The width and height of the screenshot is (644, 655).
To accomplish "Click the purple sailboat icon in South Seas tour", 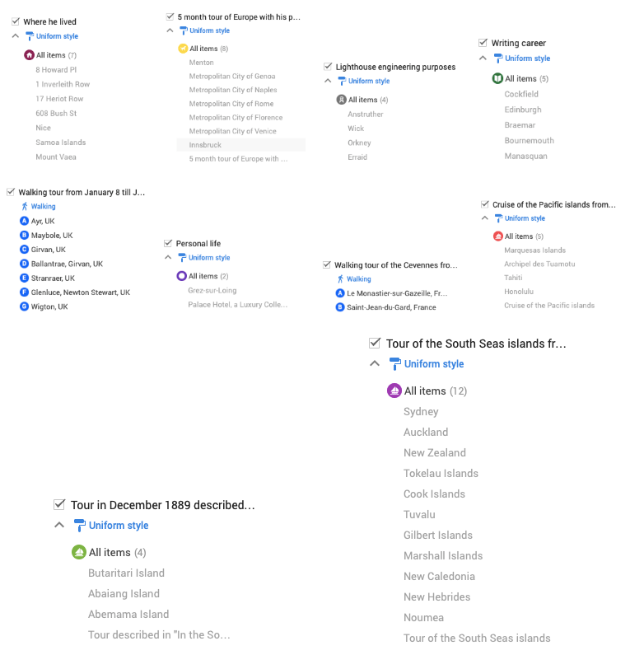I will 394,391.
